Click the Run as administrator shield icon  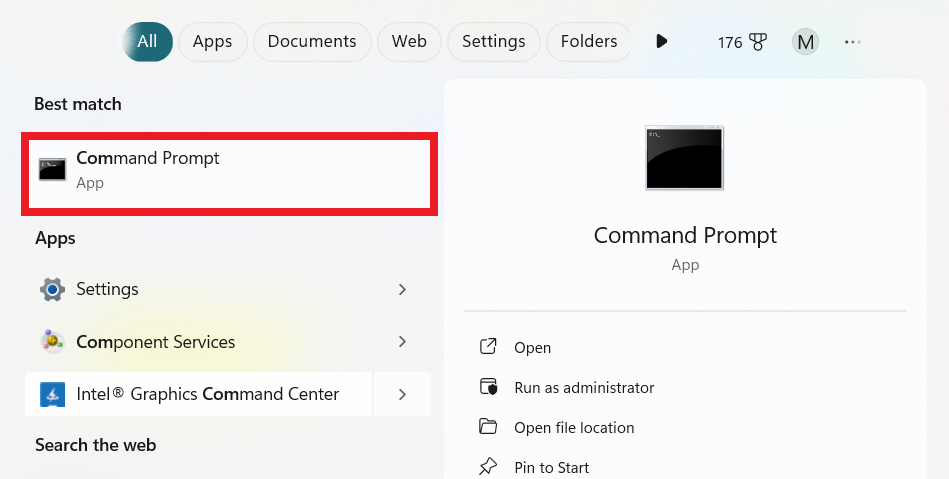click(x=488, y=386)
